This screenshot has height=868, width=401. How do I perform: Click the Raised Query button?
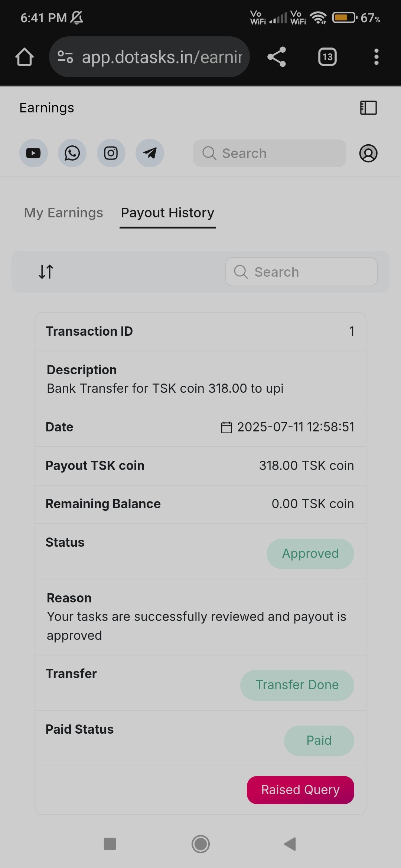pyautogui.click(x=300, y=790)
